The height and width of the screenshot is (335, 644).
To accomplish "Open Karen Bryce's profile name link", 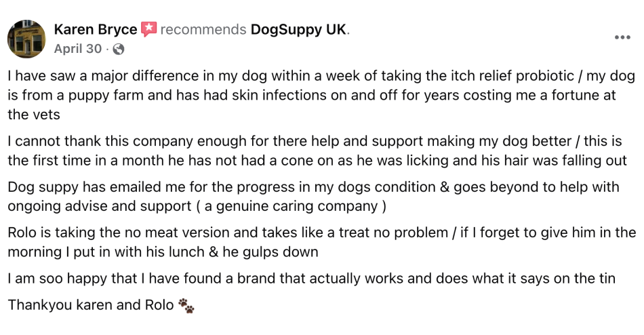I will [95, 29].
